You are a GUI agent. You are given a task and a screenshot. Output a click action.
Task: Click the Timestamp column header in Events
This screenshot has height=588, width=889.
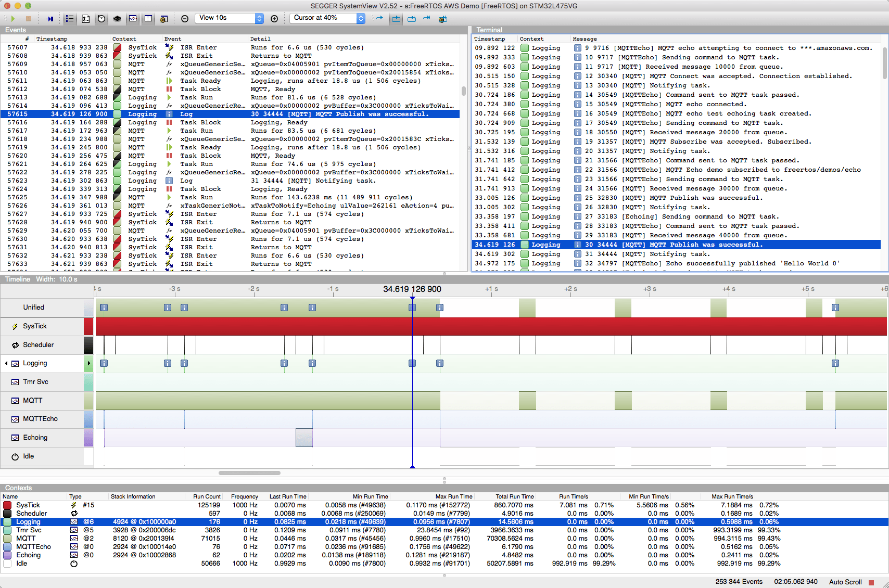[x=52, y=39]
